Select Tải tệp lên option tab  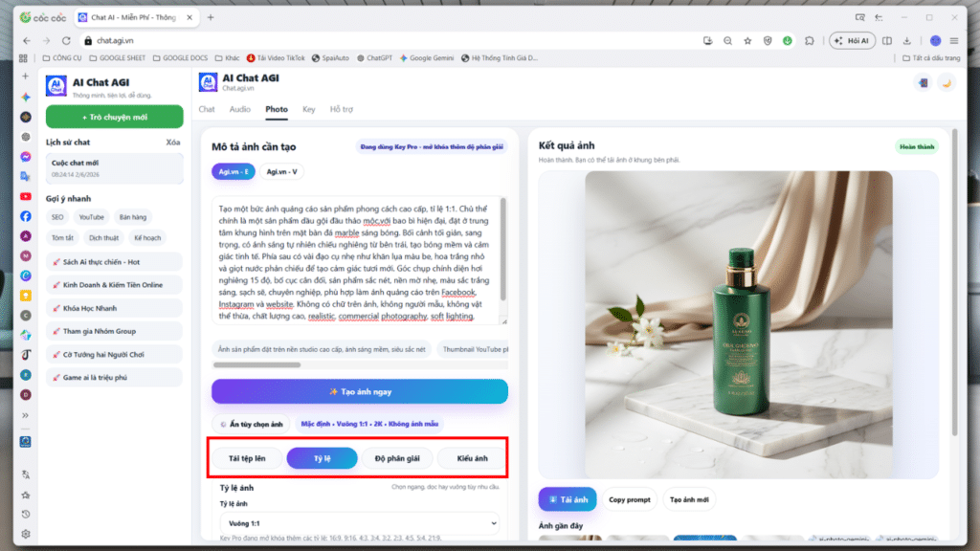click(247, 458)
